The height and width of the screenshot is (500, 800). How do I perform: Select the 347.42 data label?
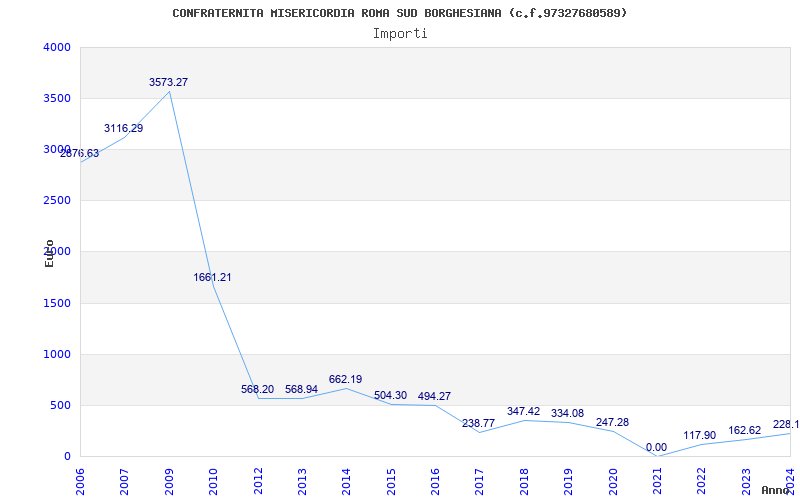coord(523,411)
